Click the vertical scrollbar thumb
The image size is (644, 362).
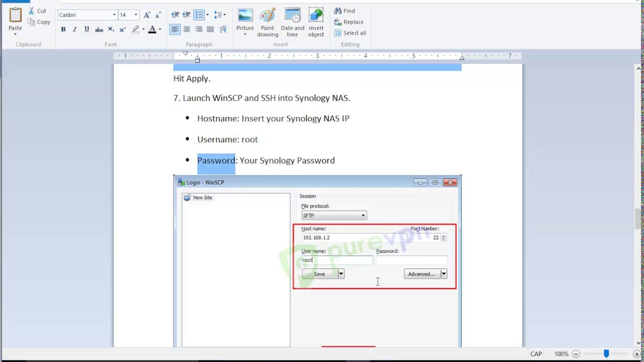pos(639,219)
